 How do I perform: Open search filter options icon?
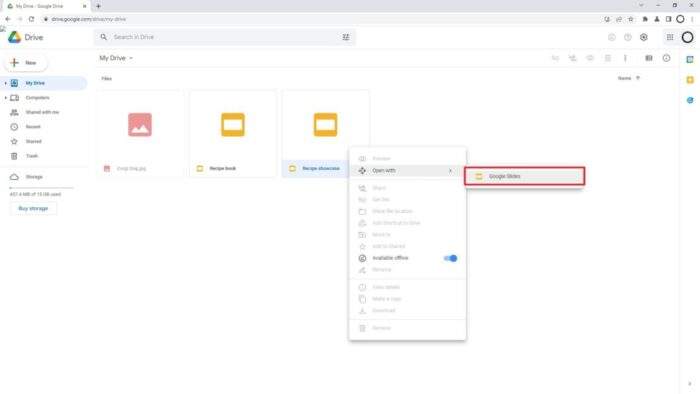coord(346,37)
